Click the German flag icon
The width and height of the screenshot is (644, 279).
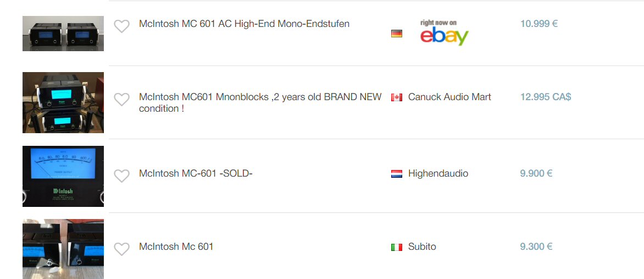pos(397,34)
